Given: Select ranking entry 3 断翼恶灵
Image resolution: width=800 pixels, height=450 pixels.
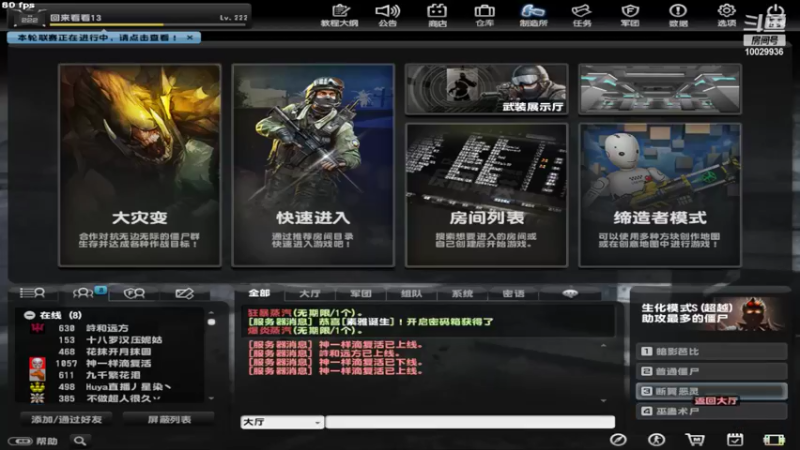Looking at the screenshot, I should (x=711, y=391).
